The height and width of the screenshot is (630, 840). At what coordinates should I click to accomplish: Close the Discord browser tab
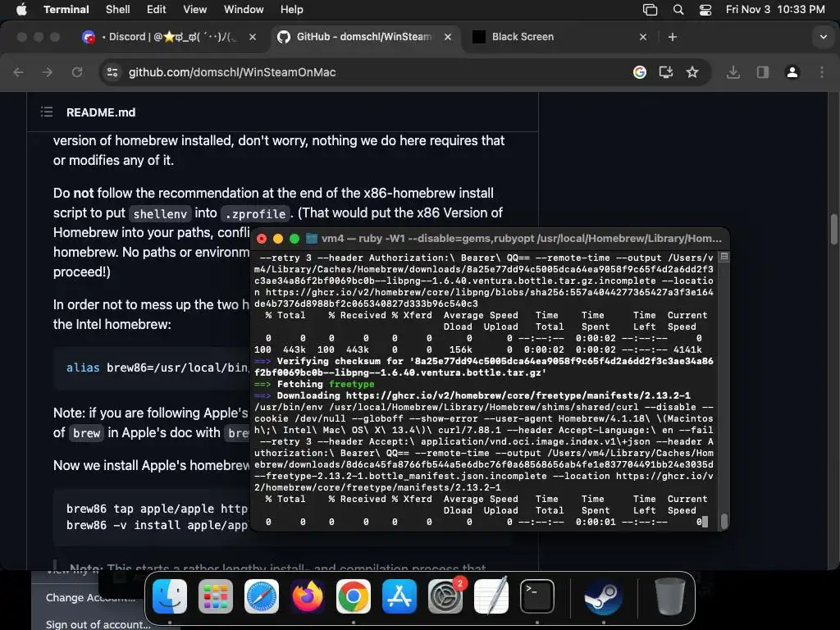[x=253, y=37]
